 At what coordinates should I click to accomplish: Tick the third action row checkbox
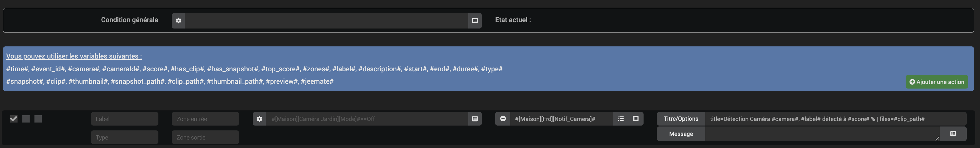[38, 119]
